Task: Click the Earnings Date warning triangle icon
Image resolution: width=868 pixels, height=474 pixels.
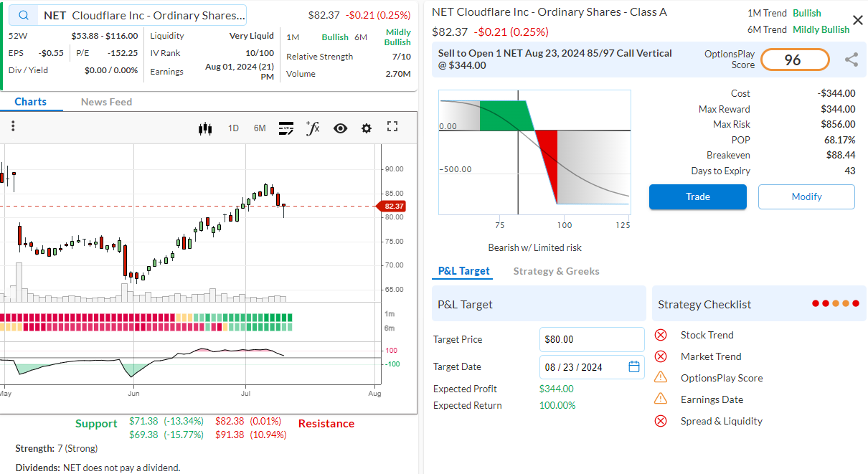Action: click(661, 399)
